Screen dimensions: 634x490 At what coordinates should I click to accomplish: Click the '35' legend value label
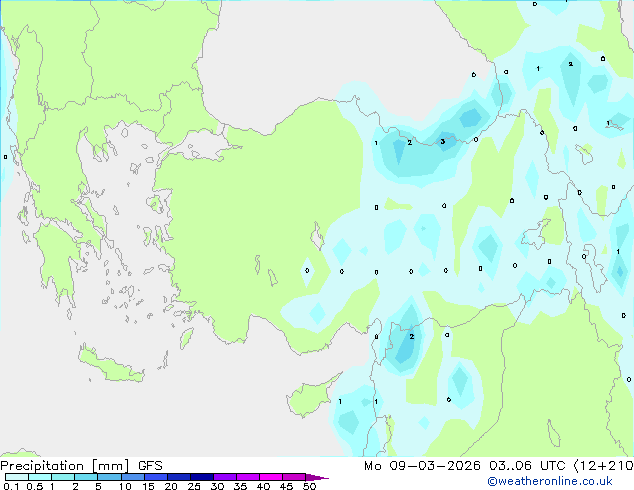pyautogui.click(x=240, y=486)
